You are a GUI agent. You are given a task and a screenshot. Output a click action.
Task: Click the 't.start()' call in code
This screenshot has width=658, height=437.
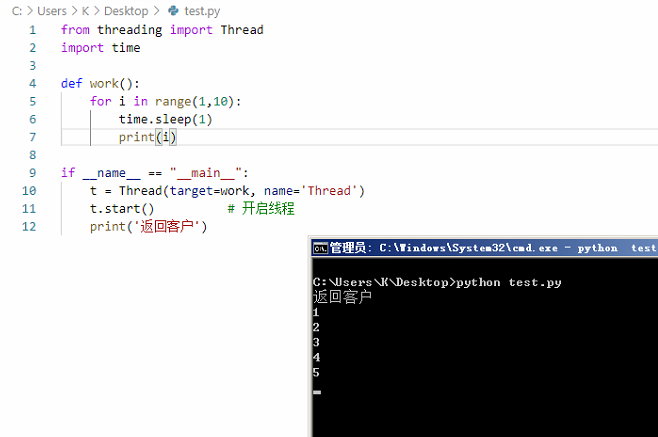pyautogui.click(x=122, y=209)
